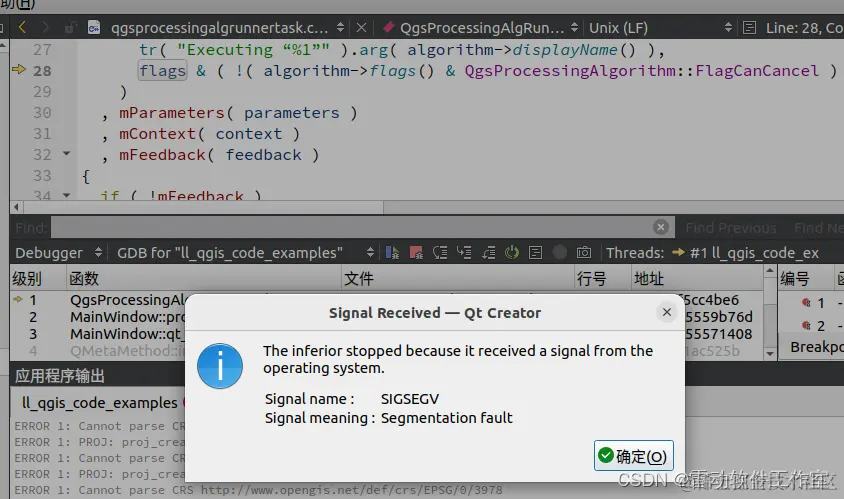Collapse the fold marker at line 34
The height and width of the screenshot is (499, 844).
pyautogui.click(x=67, y=195)
